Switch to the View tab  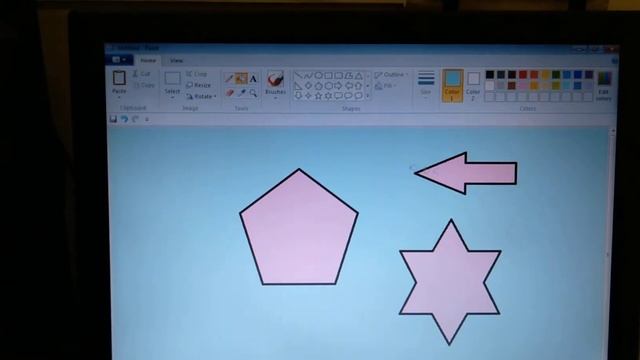(176, 60)
